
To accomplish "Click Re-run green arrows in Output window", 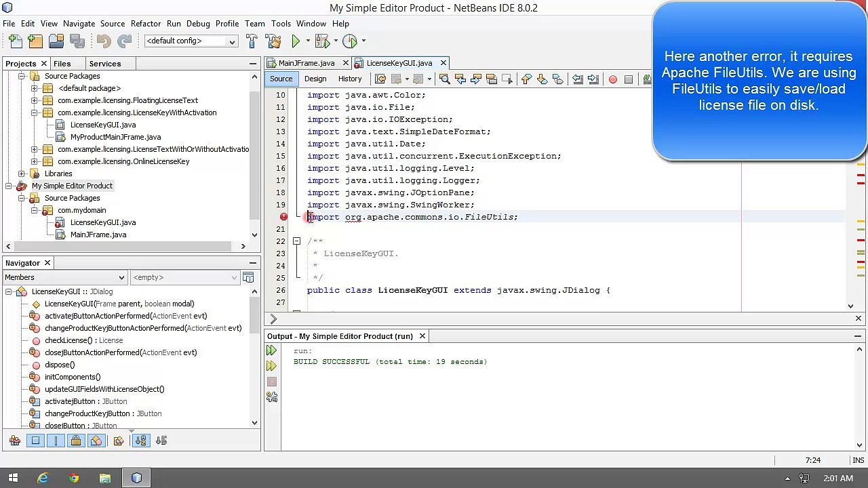I will pos(271,350).
